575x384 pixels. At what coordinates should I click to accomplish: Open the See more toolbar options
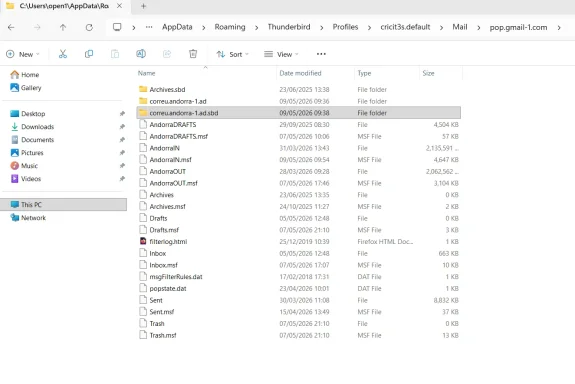[x=321, y=54]
